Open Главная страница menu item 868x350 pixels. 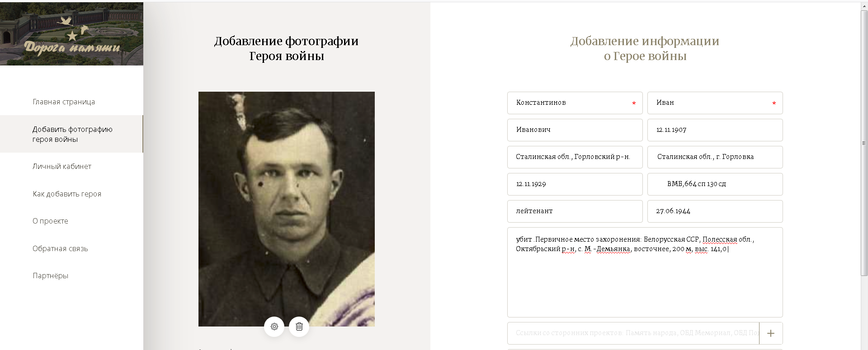tap(64, 102)
